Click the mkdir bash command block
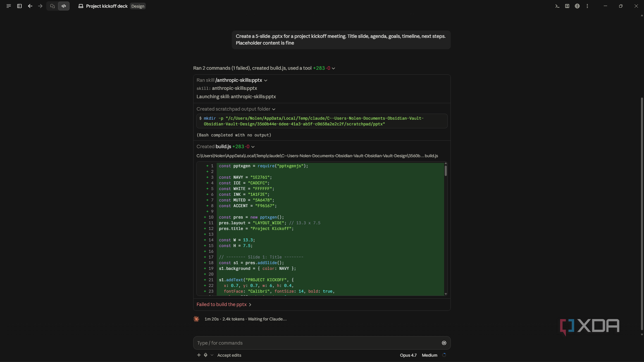The width and height of the screenshot is (644, 362). (x=322, y=121)
